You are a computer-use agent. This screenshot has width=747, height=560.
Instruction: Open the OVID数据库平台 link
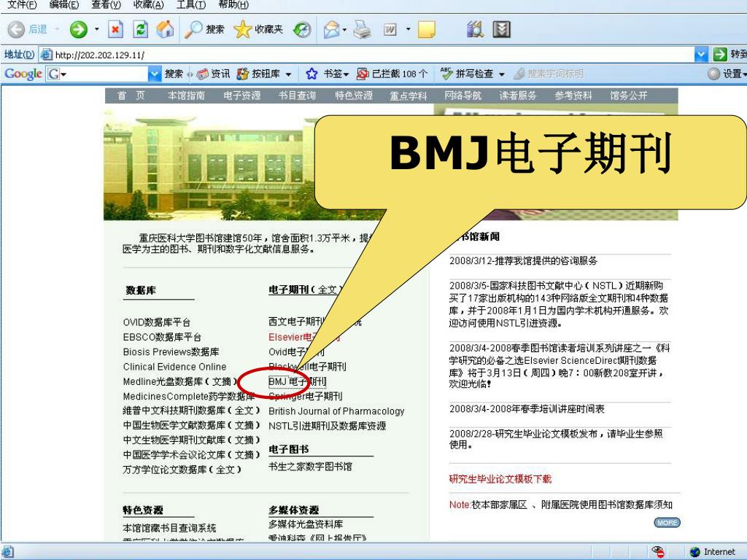[157, 322]
